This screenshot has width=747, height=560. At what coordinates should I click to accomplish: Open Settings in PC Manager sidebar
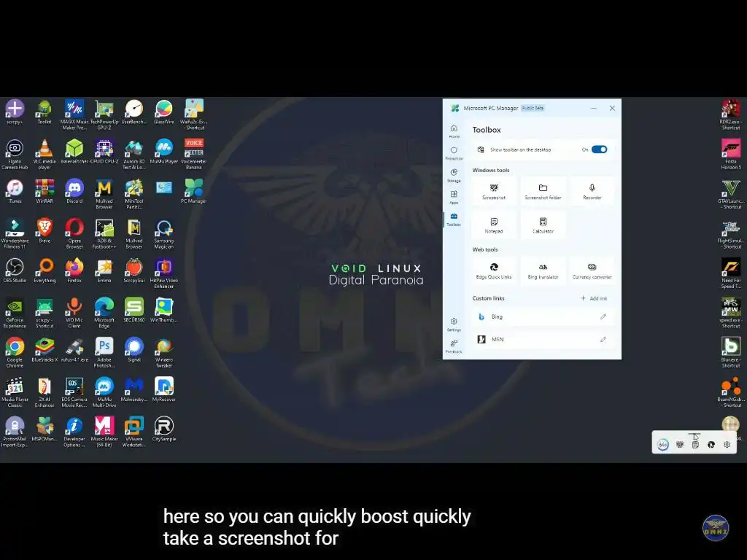454,324
